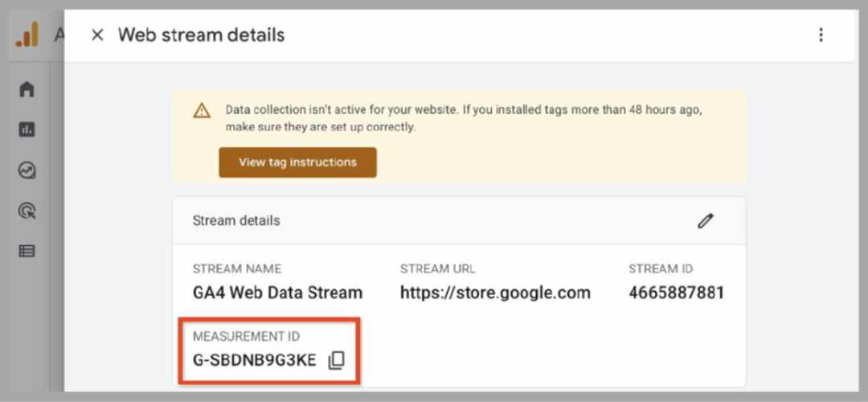Open Home in the left sidebar
868x402 pixels.
tap(27, 89)
